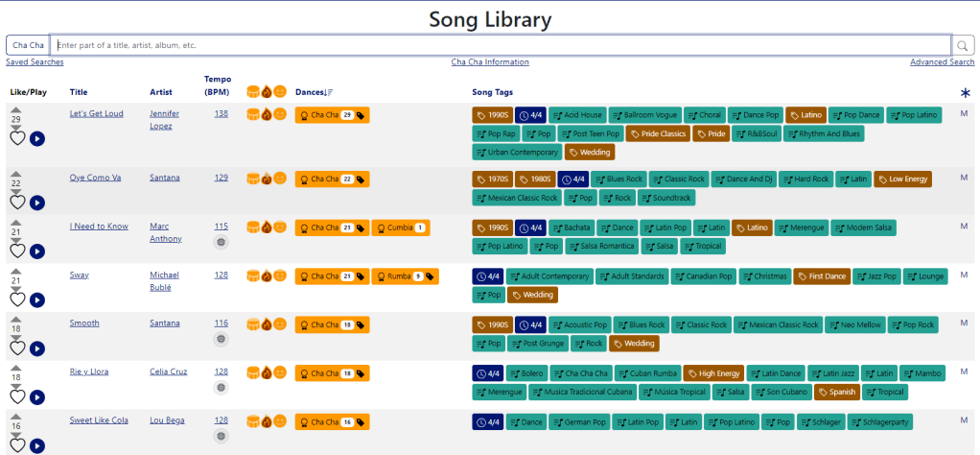
Task: Like Oye Como Va with heart icon
Action: (17, 203)
